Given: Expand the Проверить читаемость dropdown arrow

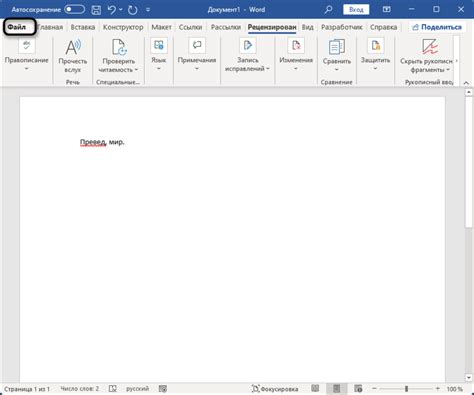Looking at the screenshot, I should tap(136, 70).
